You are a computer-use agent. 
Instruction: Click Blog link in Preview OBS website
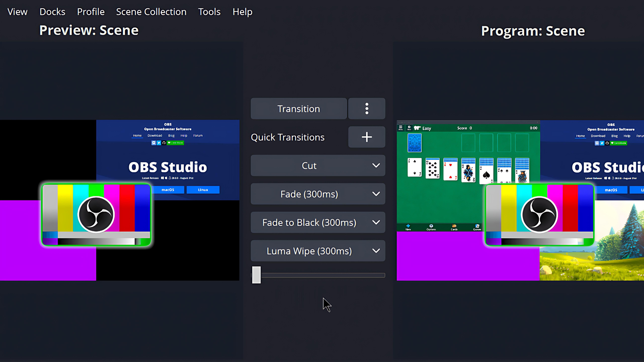pyautogui.click(x=171, y=136)
